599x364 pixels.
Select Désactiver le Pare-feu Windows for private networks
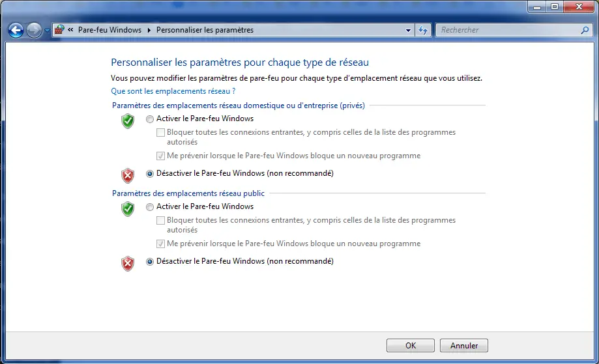[150, 174]
